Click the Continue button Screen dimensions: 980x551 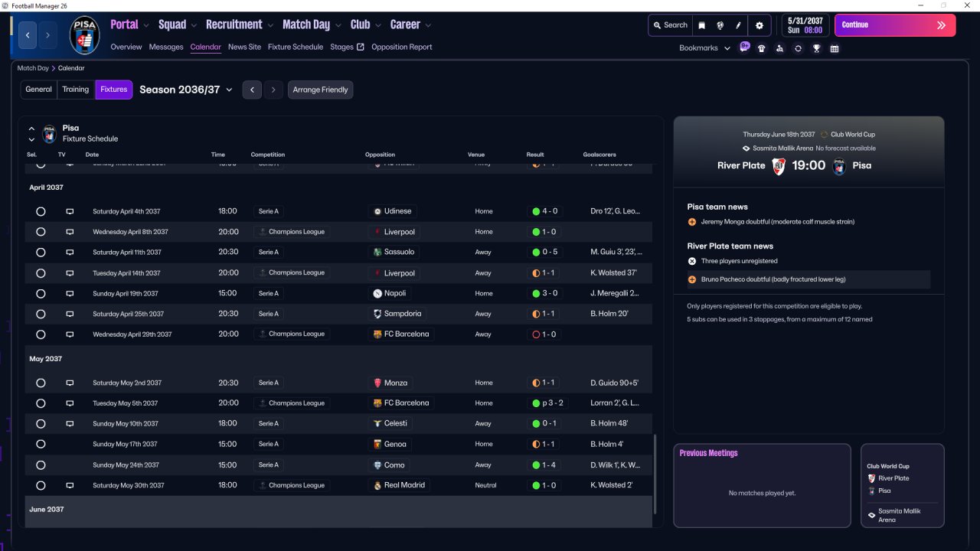click(x=895, y=25)
